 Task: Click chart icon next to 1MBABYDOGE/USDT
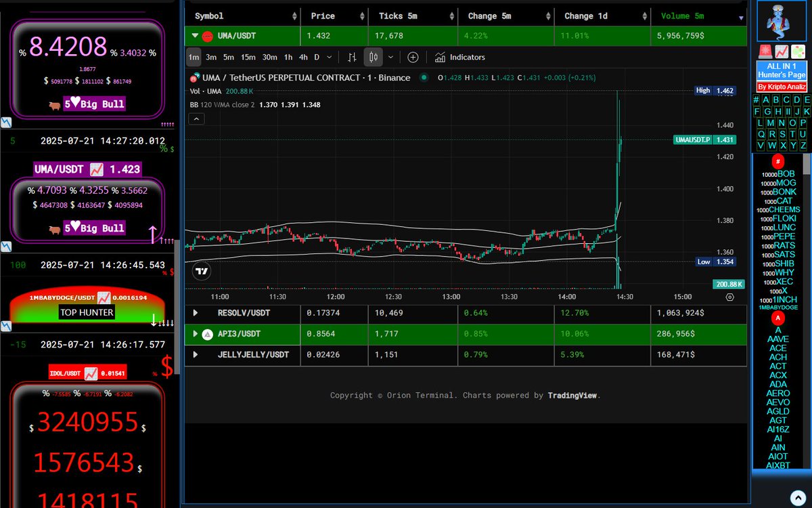click(104, 297)
